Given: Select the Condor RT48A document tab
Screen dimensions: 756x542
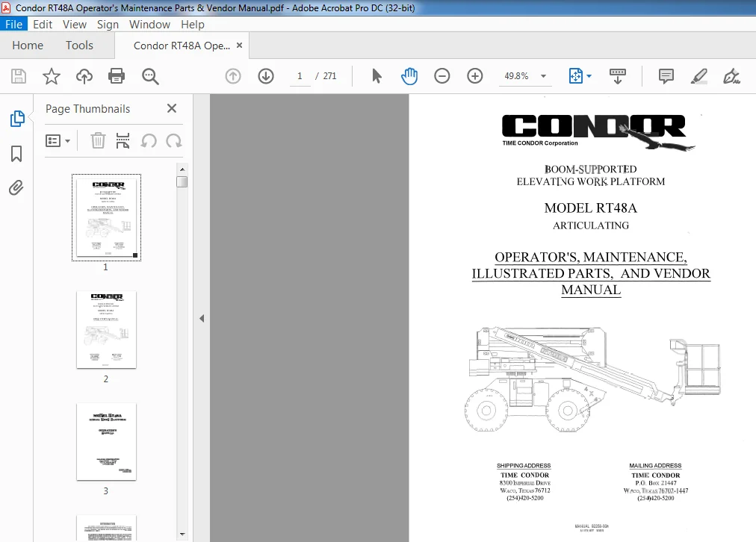Looking at the screenshot, I should (x=182, y=46).
